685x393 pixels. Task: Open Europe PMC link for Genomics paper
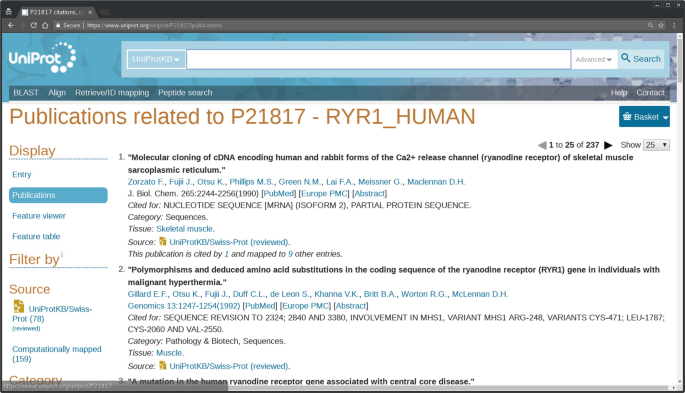coord(305,306)
